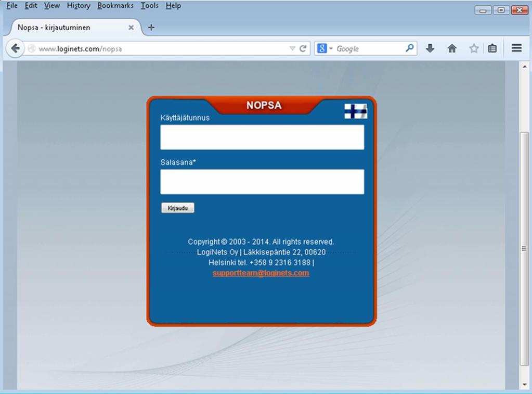Open the Firefox hamburger menu
This screenshot has height=394, width=532.
517,48
